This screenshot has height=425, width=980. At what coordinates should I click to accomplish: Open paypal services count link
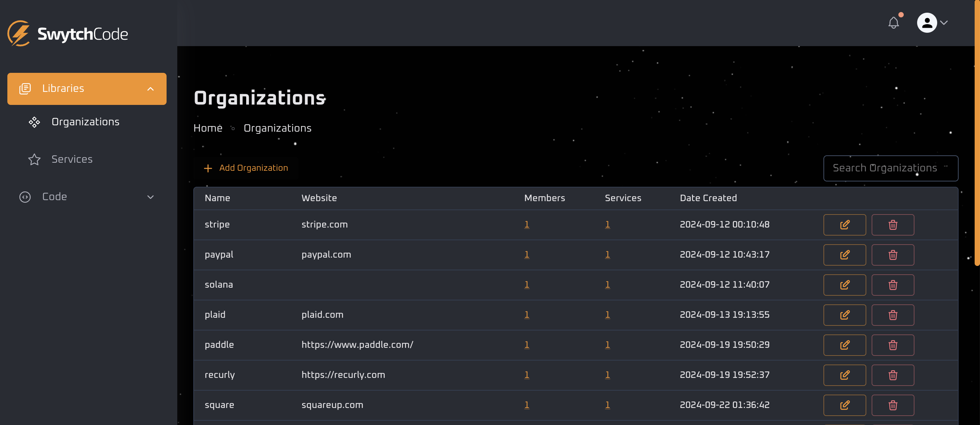coord(607,254)
